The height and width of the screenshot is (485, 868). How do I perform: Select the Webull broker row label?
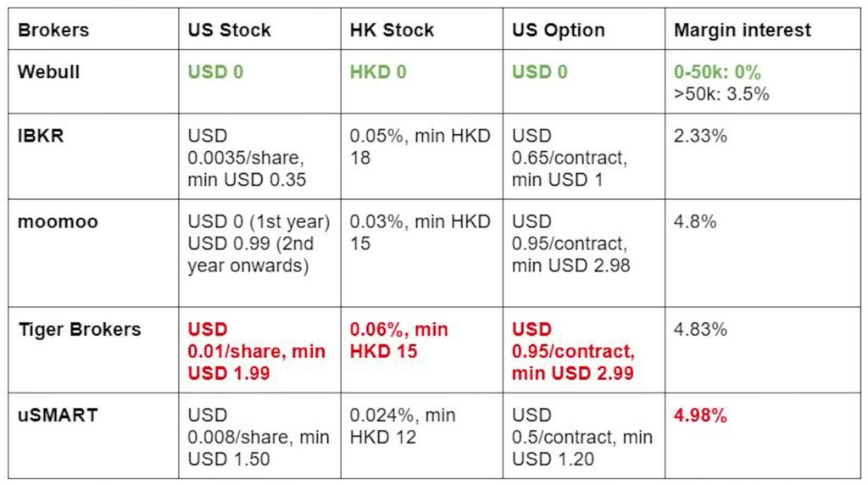pyautogui.click(x=49, y=72)
